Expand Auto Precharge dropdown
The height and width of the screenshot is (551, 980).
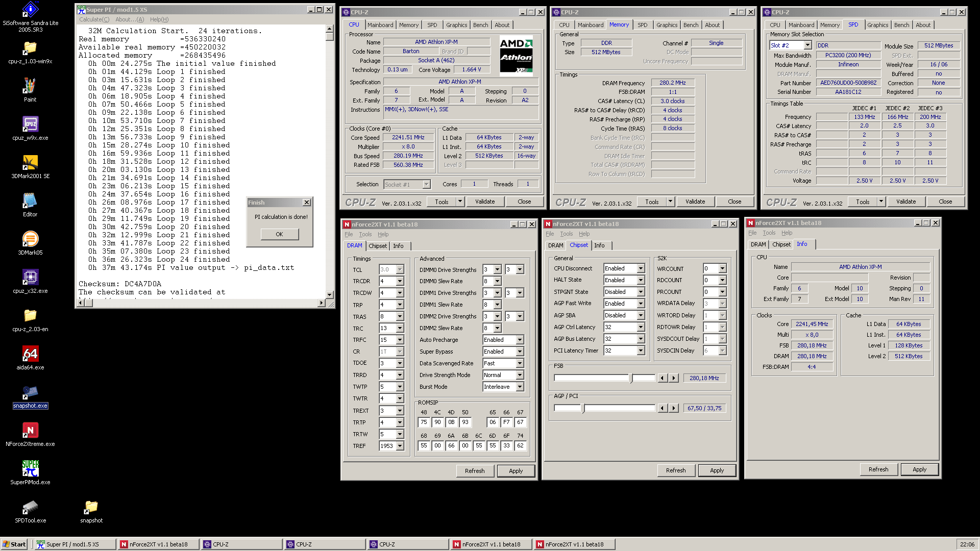click(520, 340)
